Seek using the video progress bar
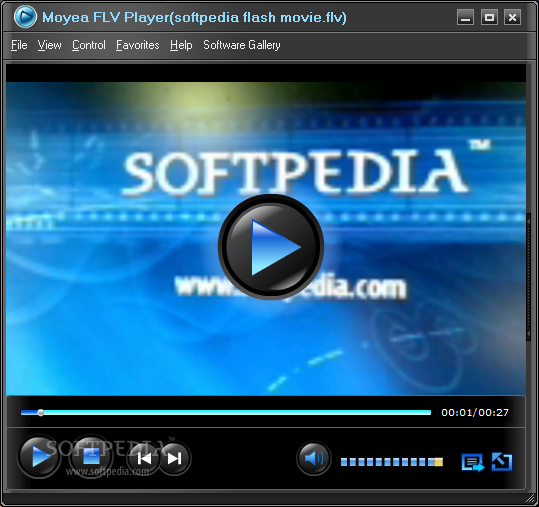The width and height of the screenshot is (539, 507). click(x=226, y=412)
